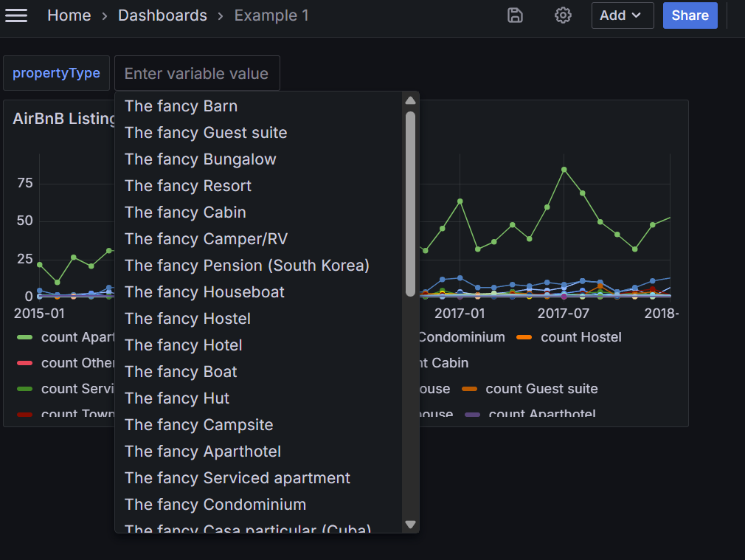The image size is (745, 560).
Task: Click the save dashboard icon
Action: (x=515, y=15)
